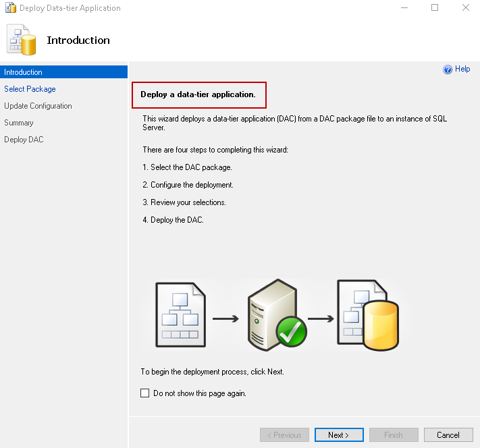Go to the Select Package step

coord(30,89)
